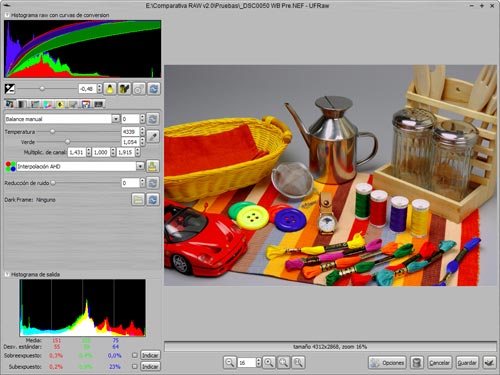
Task: Open the White Balance tab
Action: 10,104
